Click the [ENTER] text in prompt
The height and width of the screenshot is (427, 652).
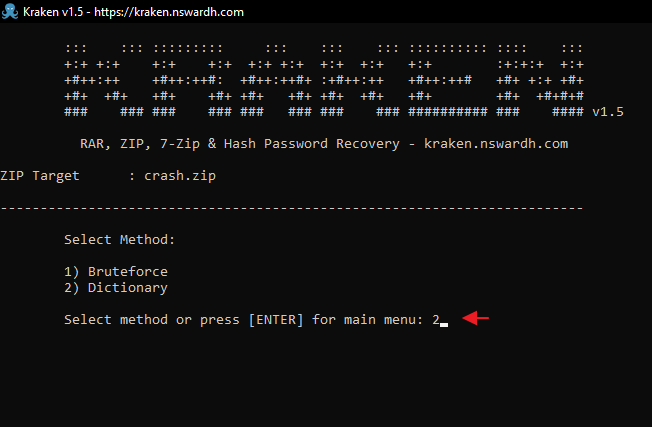[276, 320]
